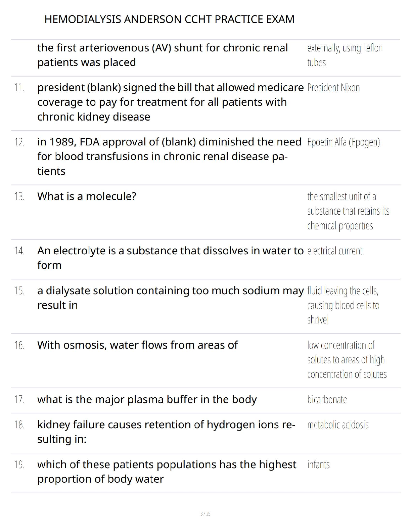The height and width of the screenshot is (532, 411).
Task: Click the electrolyte question text
Action: coord(170,258)
